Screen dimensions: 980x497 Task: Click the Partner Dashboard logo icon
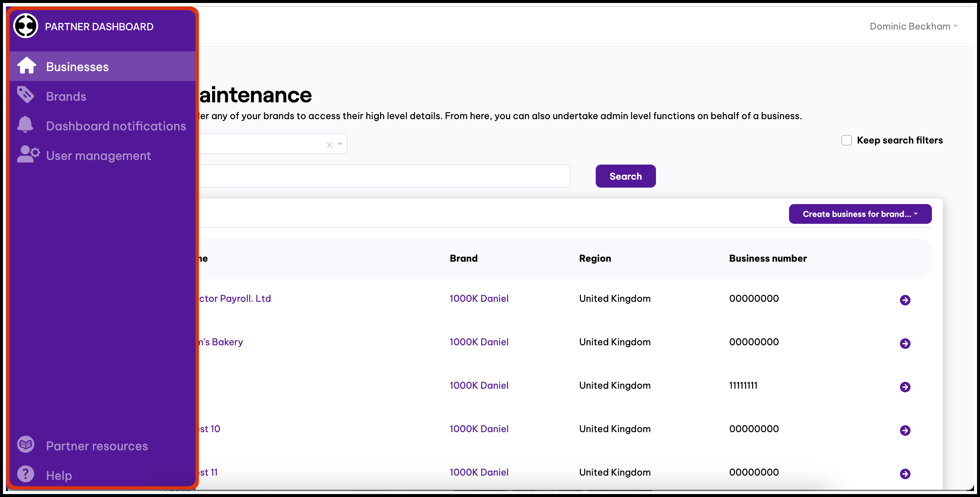25,26
